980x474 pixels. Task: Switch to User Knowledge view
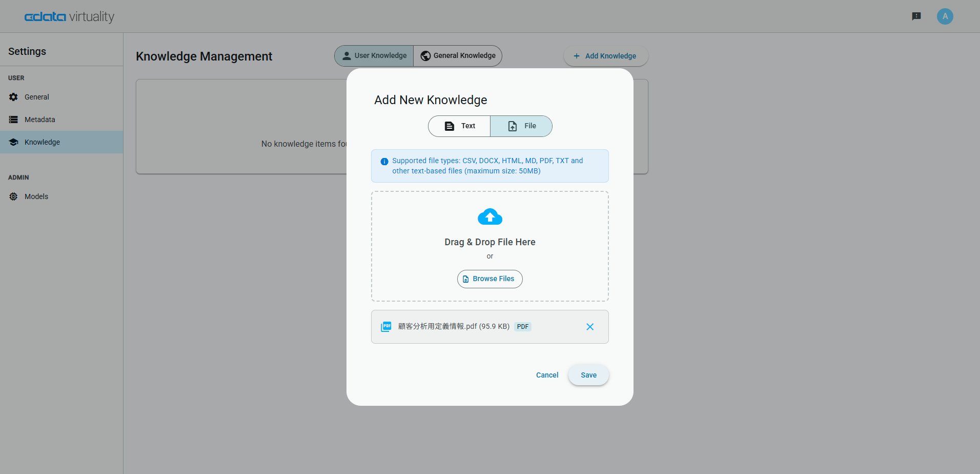(374, 56)
